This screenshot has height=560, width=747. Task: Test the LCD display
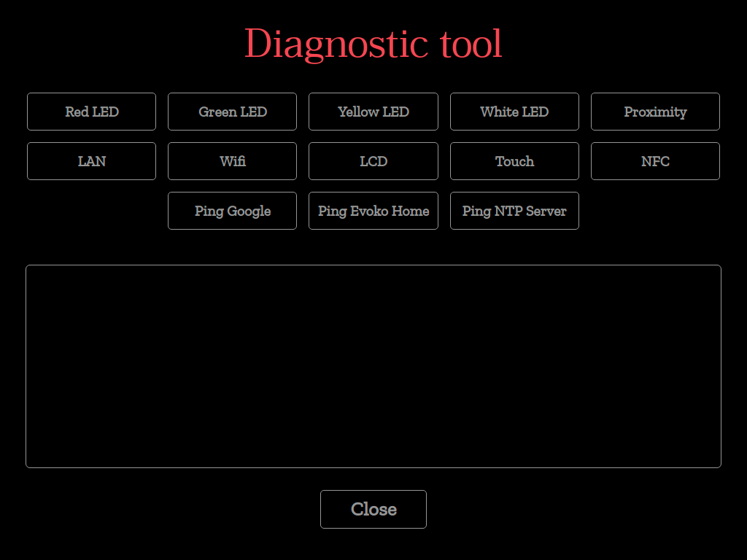373,161
